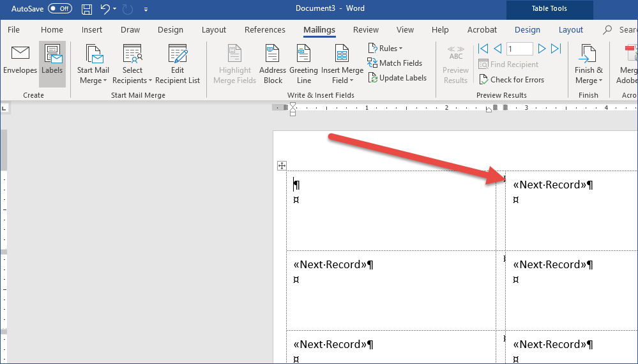638x364 pixels.
Task: Click the tab selector on the ruler corner
Action: 4,108
